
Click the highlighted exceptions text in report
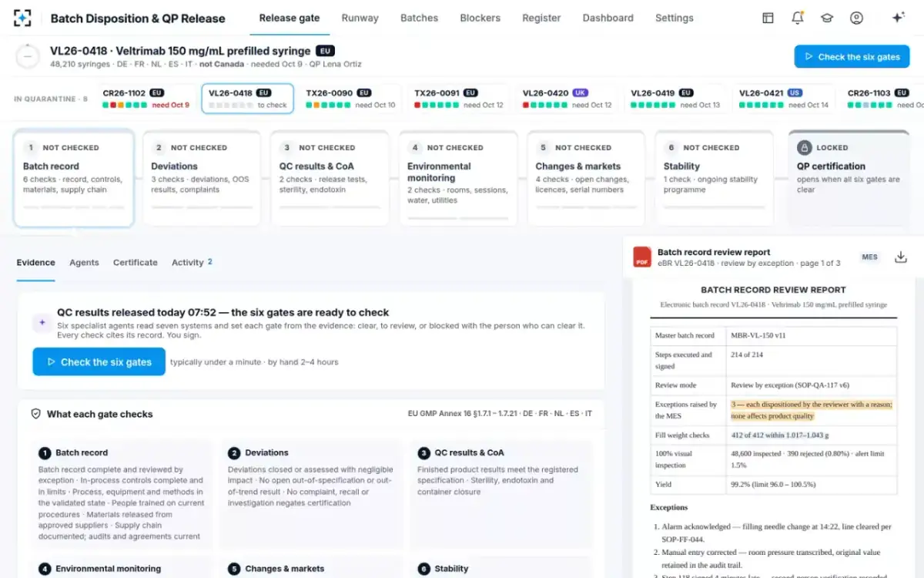812,410
